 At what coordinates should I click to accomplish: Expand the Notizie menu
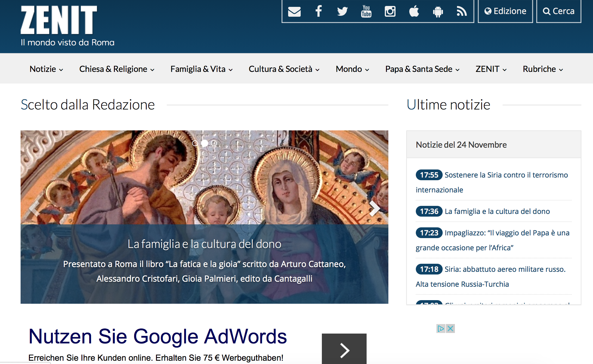pos(46,69)
